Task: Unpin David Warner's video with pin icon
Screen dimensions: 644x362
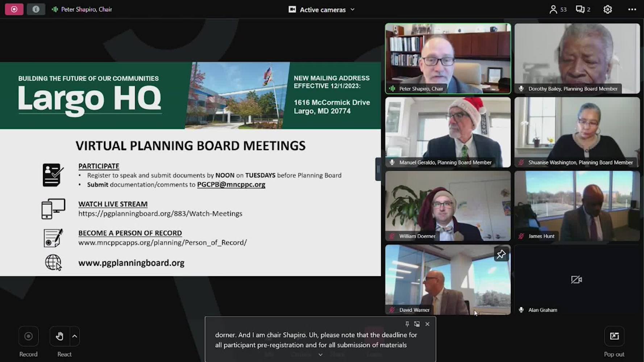Action: click(501, 254)
